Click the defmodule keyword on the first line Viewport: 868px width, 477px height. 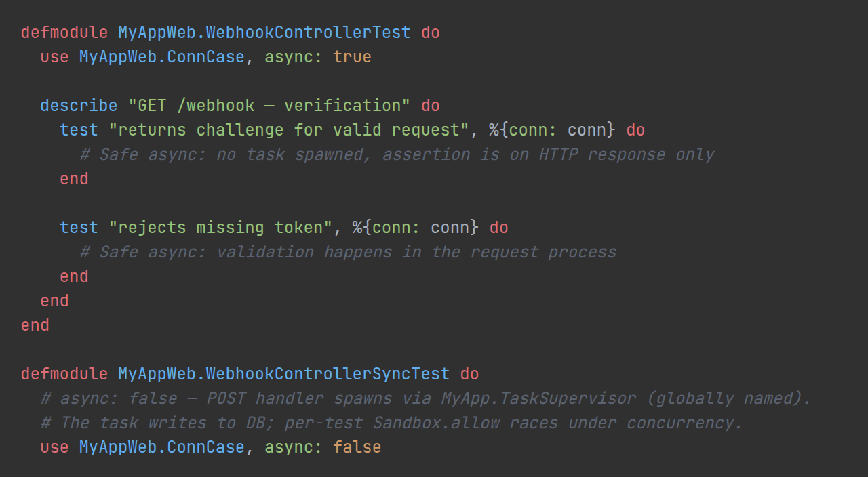64,33
